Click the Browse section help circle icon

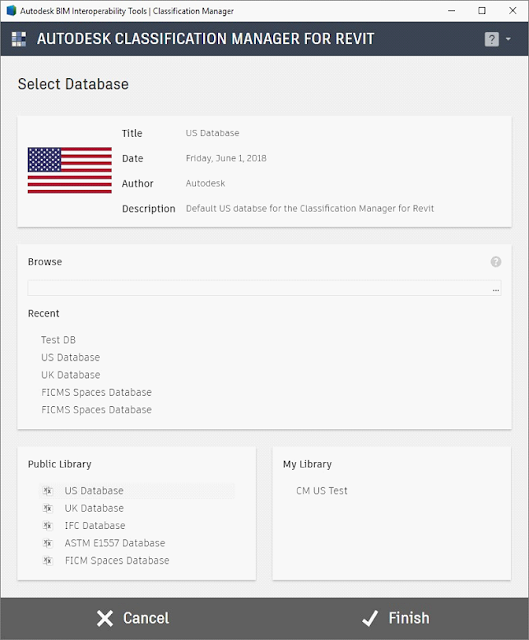(496, 262)
